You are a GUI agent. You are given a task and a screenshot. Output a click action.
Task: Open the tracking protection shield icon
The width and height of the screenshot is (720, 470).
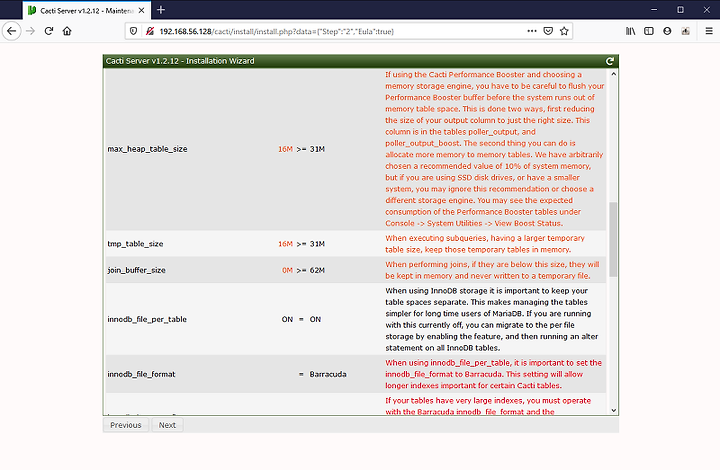(133, 31)
